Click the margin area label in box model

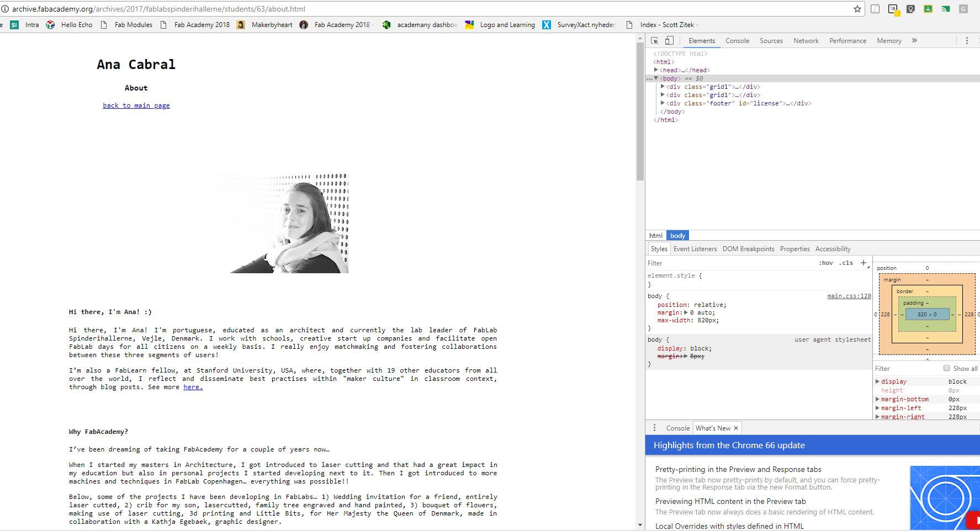(x=892, y=280)
